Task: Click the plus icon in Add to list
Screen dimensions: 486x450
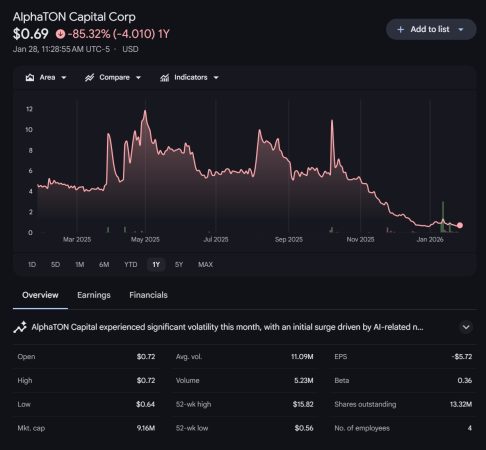Action: click(x=401, y=30)
